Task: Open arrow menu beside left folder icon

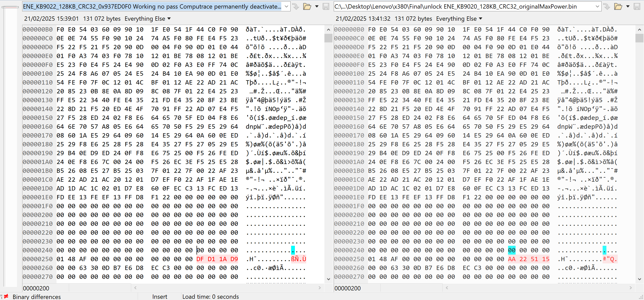Action: point(317,6)
